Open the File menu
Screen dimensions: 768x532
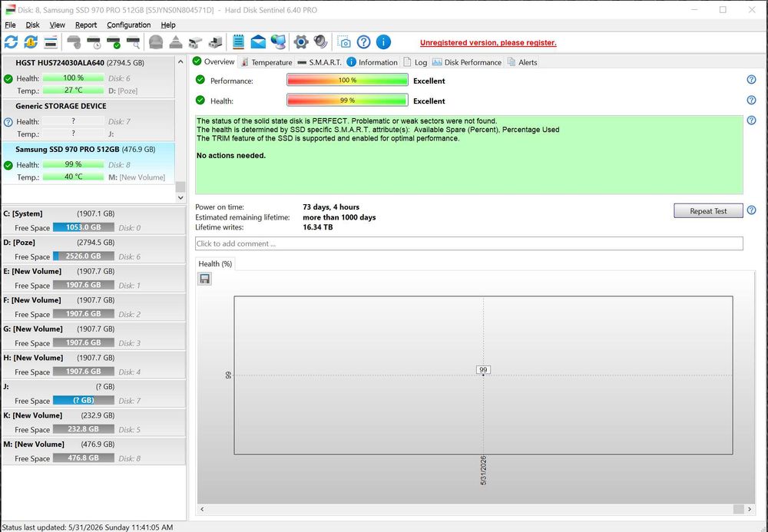click(x=10, y=25)
